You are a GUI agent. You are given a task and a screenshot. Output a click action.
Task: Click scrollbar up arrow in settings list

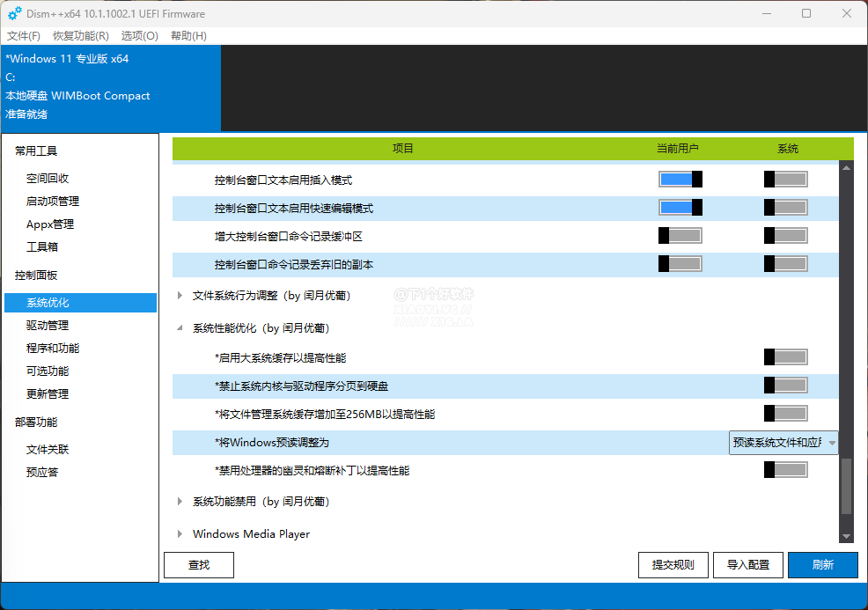pyautogui.click(x=846, y=168)
